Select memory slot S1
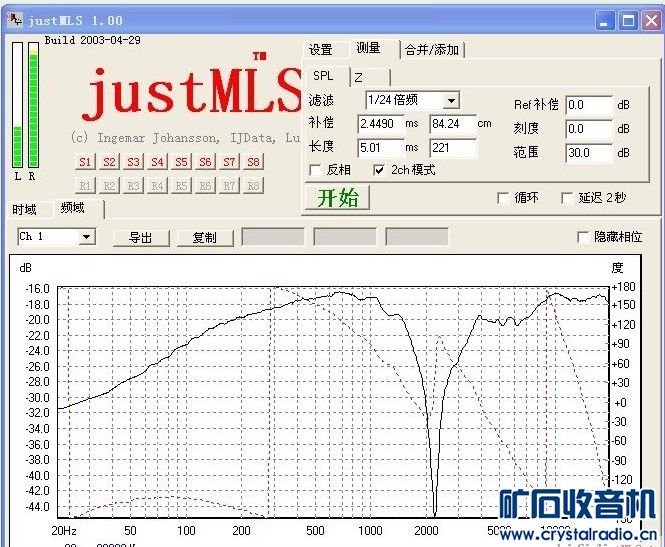 85,162
